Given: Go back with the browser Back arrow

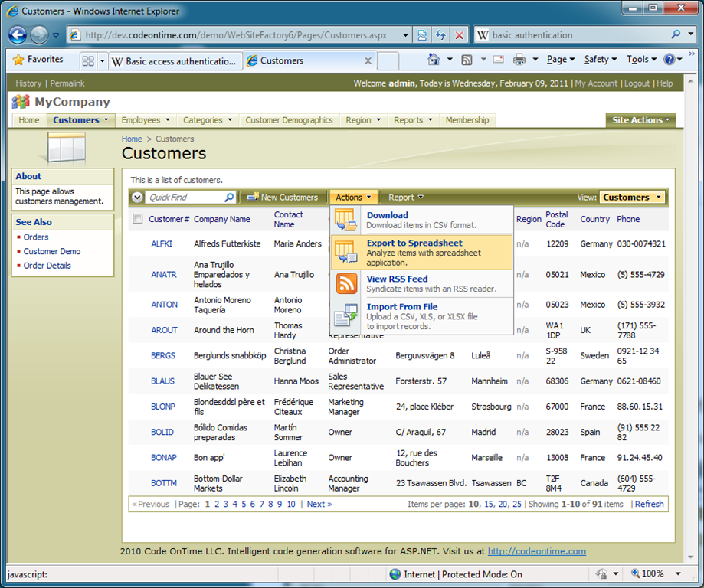Looking at the screenshot, I should coord(18,35).
